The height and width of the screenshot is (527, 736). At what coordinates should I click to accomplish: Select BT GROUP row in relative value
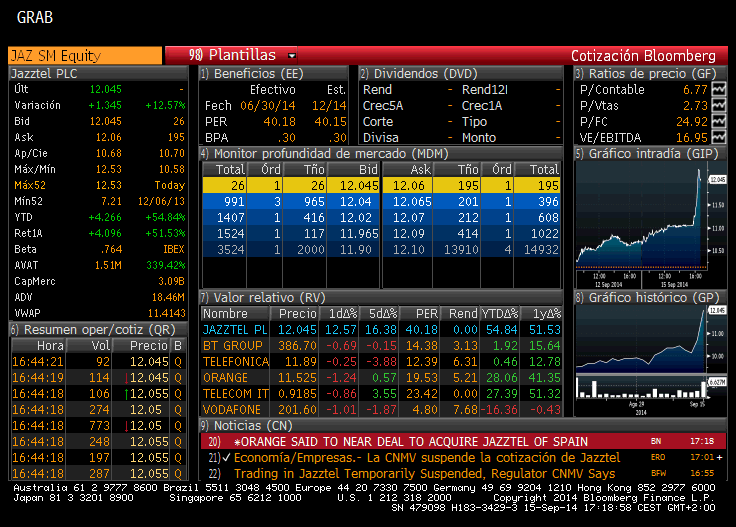[381, 345]
